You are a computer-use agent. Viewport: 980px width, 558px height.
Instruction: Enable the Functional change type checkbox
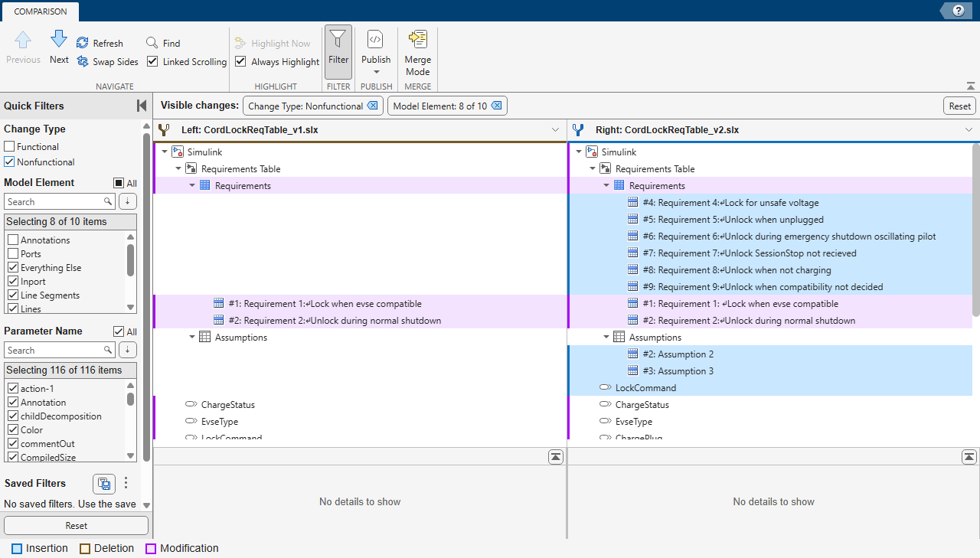[9, 146]
